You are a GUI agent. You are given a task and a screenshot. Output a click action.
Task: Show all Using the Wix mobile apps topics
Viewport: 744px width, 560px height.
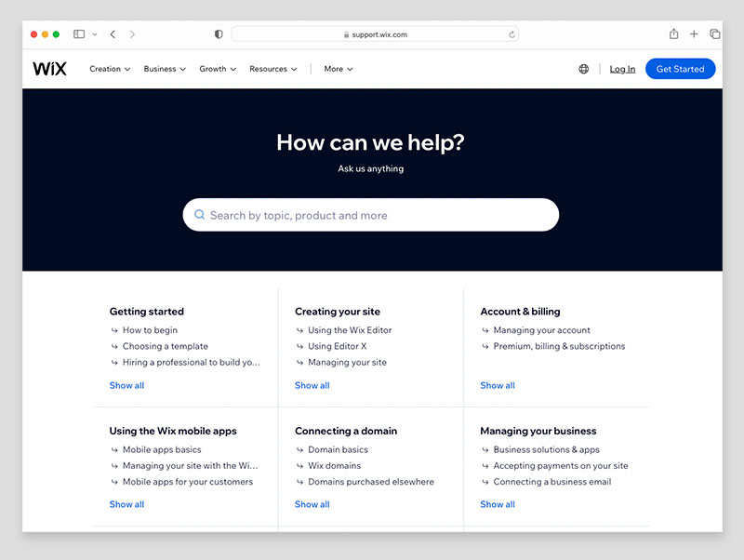pos(126,504)
